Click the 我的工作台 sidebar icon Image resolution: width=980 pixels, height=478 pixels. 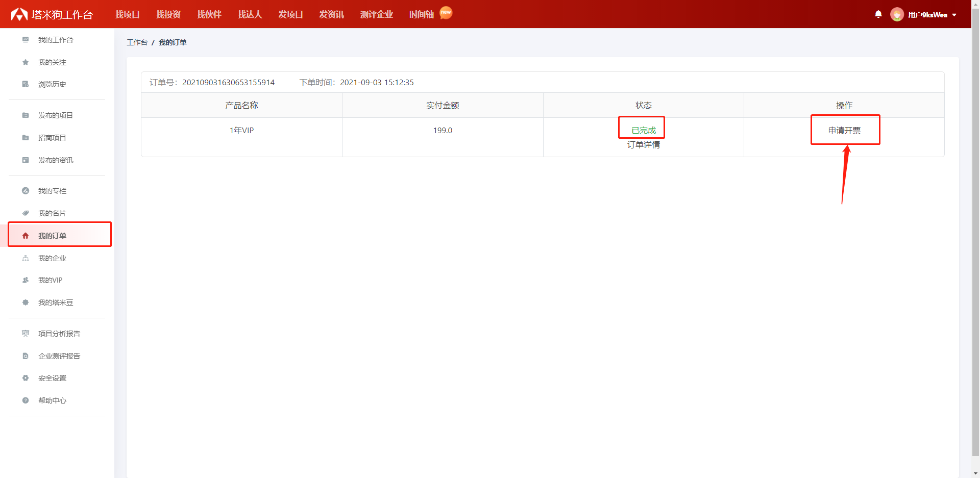[26, 40]
